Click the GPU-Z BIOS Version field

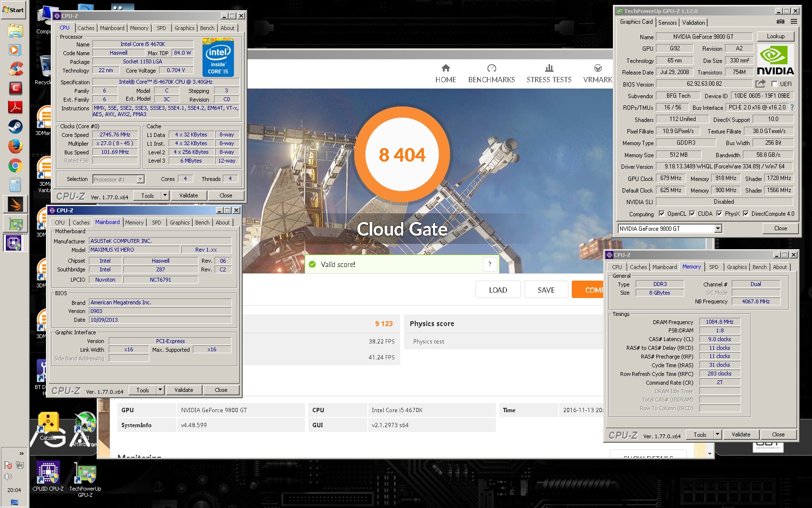point(704,84)
